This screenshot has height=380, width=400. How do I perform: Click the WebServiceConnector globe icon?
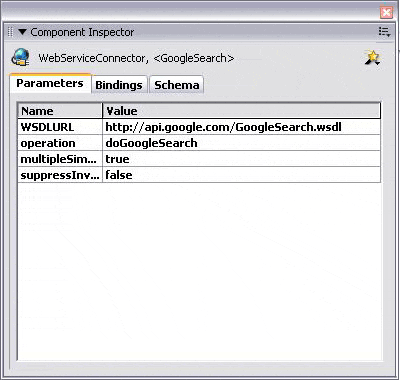20,57
